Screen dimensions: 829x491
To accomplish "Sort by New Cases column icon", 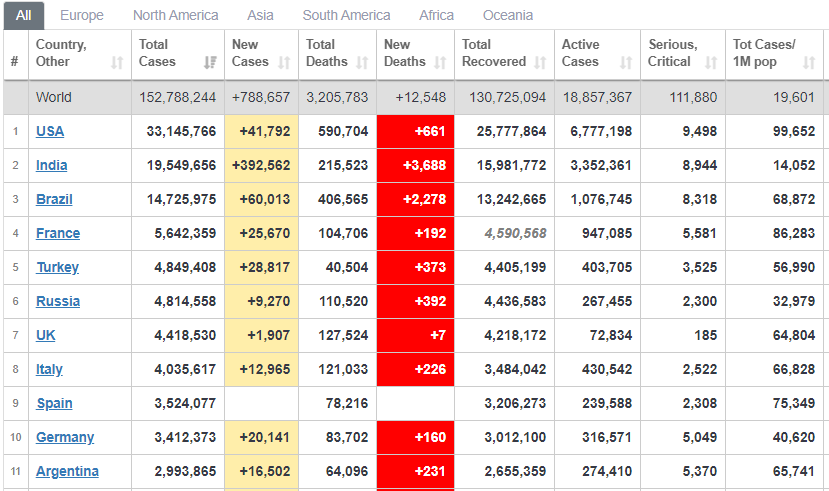I will pyautogui.click(x=284, y=62).
